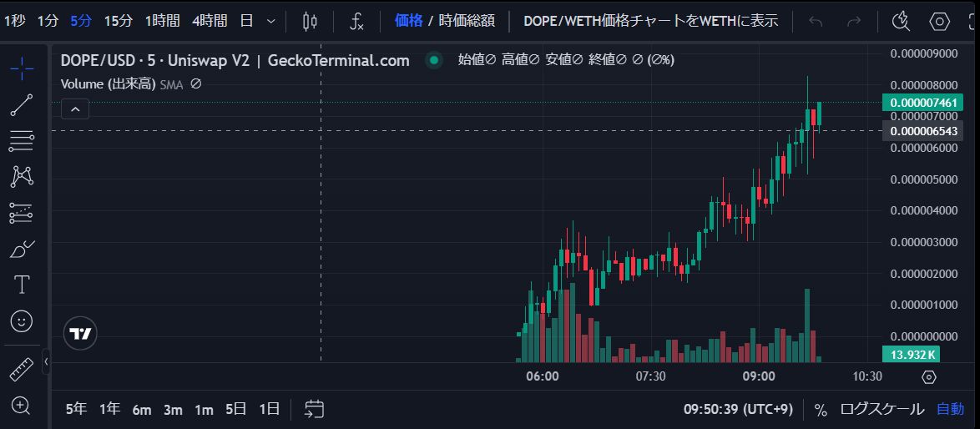Open the go to date tool
The image size is (980, 429).
click(314, 410)
